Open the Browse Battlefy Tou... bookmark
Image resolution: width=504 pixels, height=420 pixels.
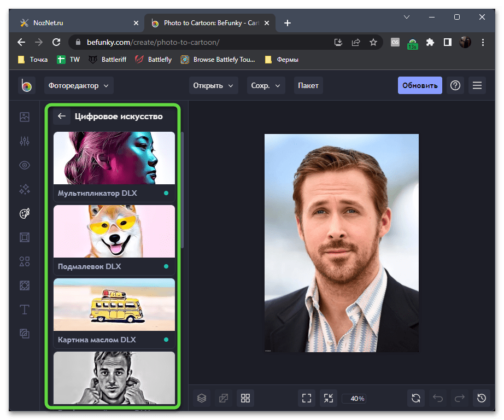tap(218, 60)
